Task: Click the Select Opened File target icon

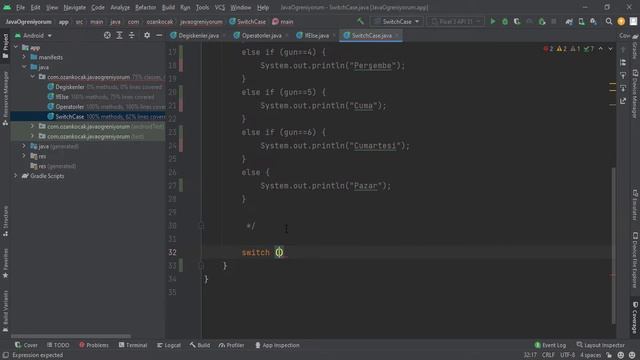Action: click(x=107, y=36)
